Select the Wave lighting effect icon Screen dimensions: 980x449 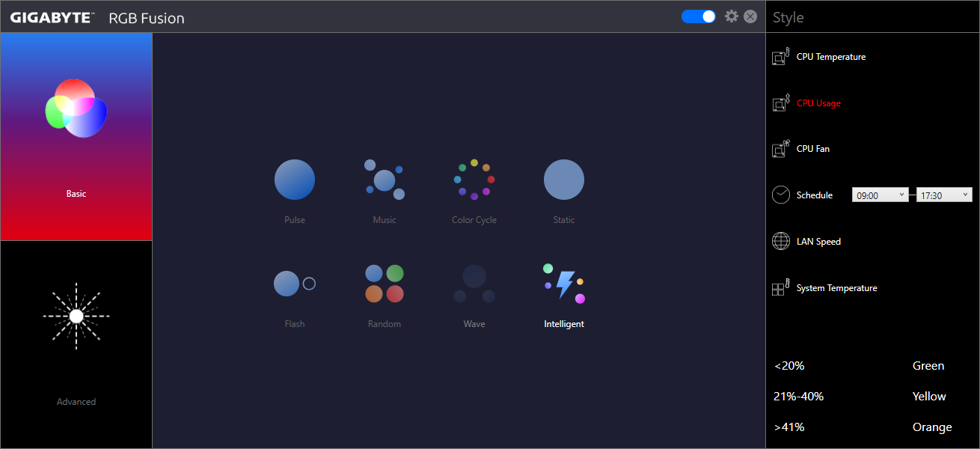474,284
